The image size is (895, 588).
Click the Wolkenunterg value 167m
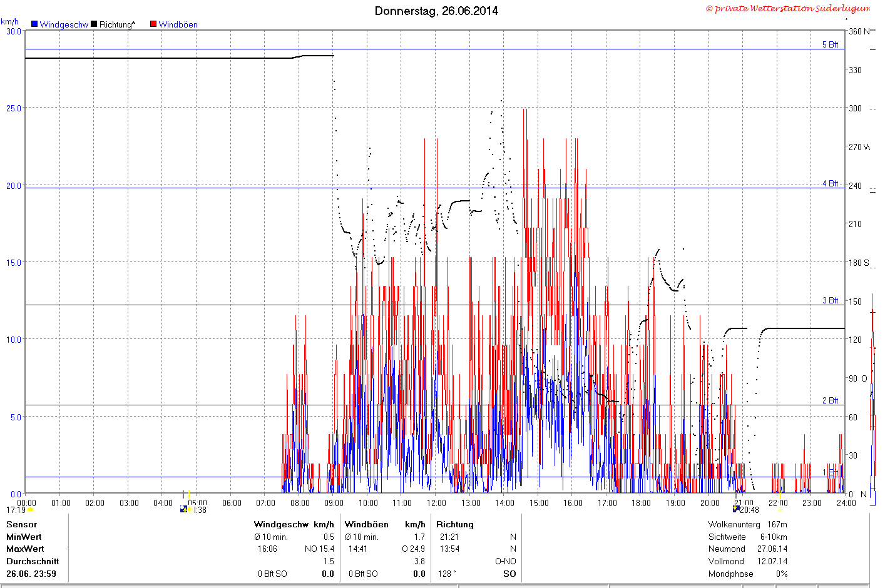pos(777,524)
